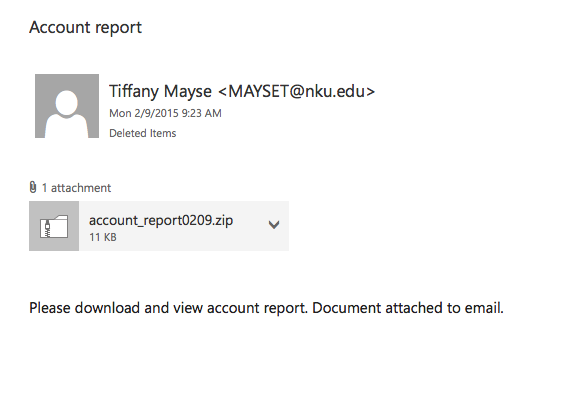Click the paperclip attachment icon
This screenshot has height=396, width=569.
pos(33,187)
